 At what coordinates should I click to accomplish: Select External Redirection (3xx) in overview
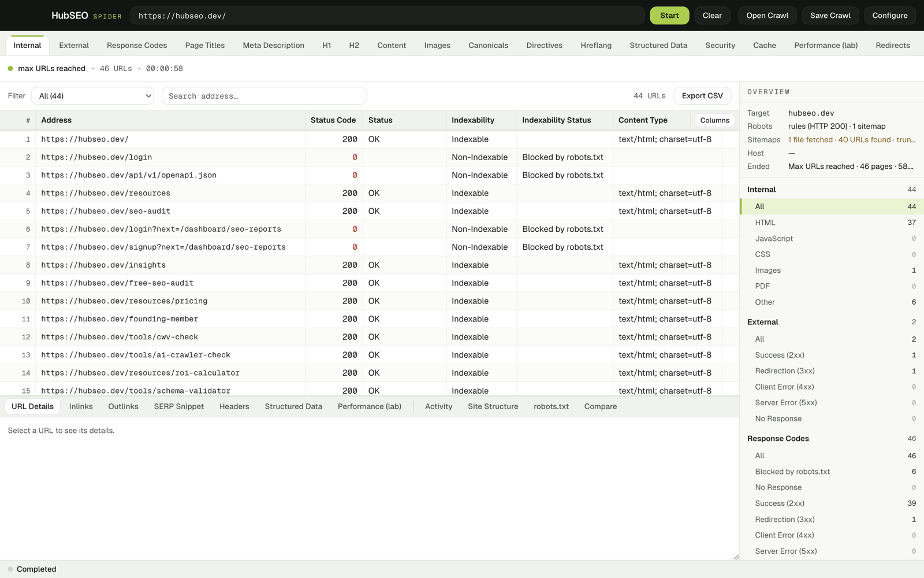832,371
